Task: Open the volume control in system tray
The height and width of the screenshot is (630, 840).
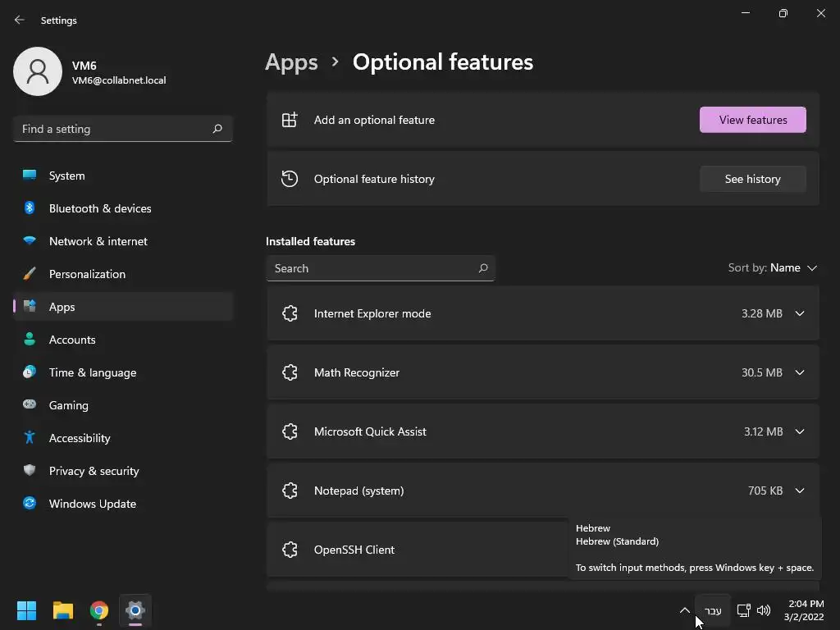Action: [764, 610]
